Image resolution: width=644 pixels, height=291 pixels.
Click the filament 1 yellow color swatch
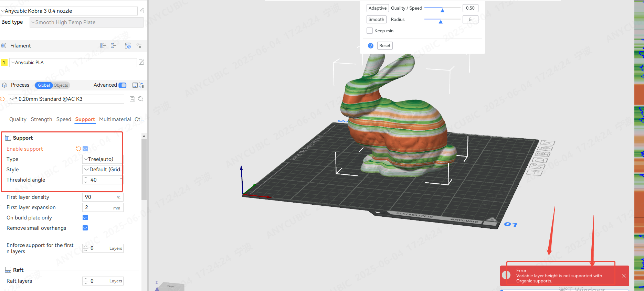[x=4, y=63]
